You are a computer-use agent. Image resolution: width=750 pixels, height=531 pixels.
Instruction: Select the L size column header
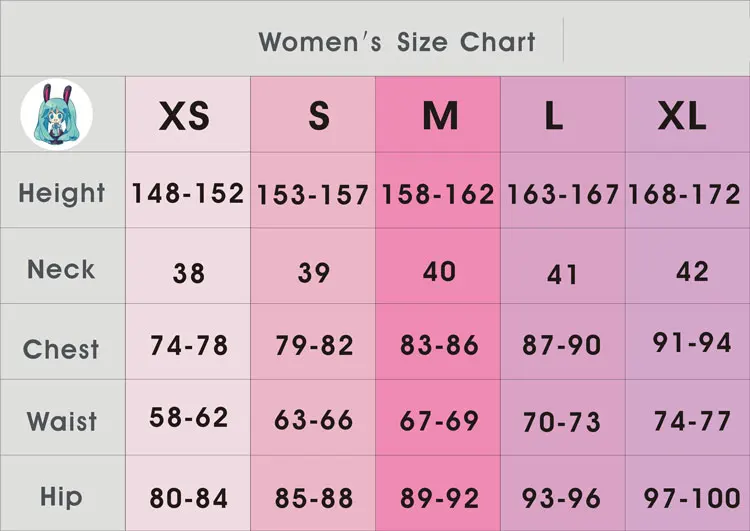click(x=553, y=117)
